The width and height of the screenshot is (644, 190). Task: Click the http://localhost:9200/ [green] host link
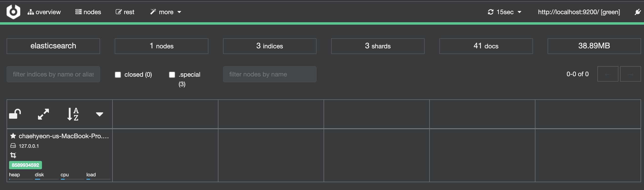(x=579, y=12)
